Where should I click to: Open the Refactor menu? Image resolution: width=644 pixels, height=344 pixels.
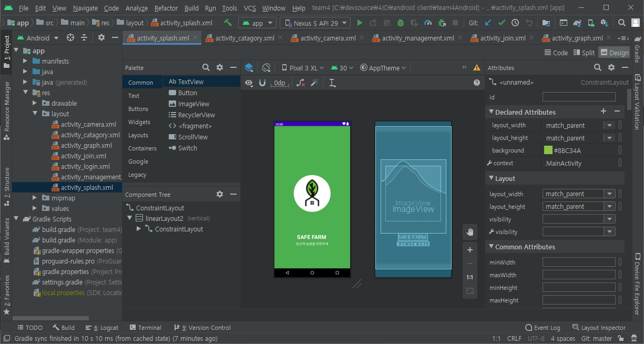[166, 8]
